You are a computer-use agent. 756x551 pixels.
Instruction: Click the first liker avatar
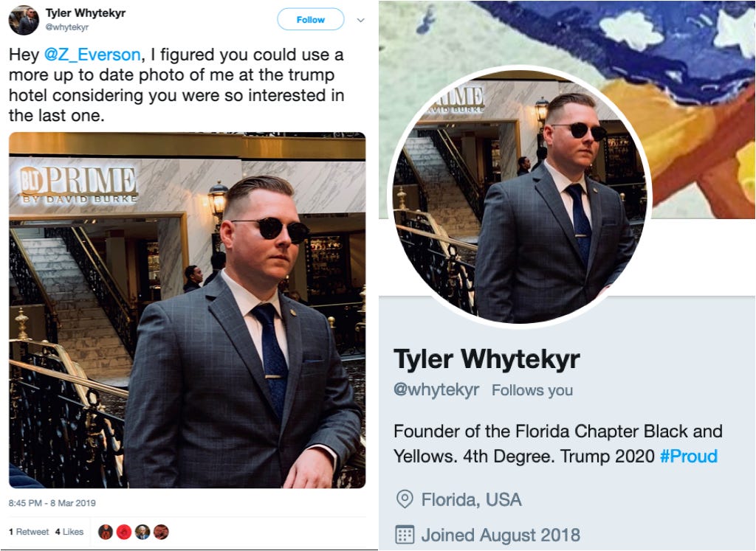[x=106, y=532]
